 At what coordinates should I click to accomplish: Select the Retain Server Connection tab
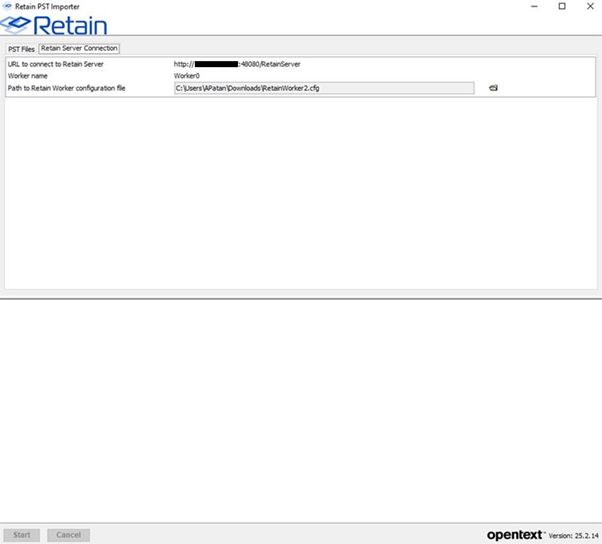[79, 48]
